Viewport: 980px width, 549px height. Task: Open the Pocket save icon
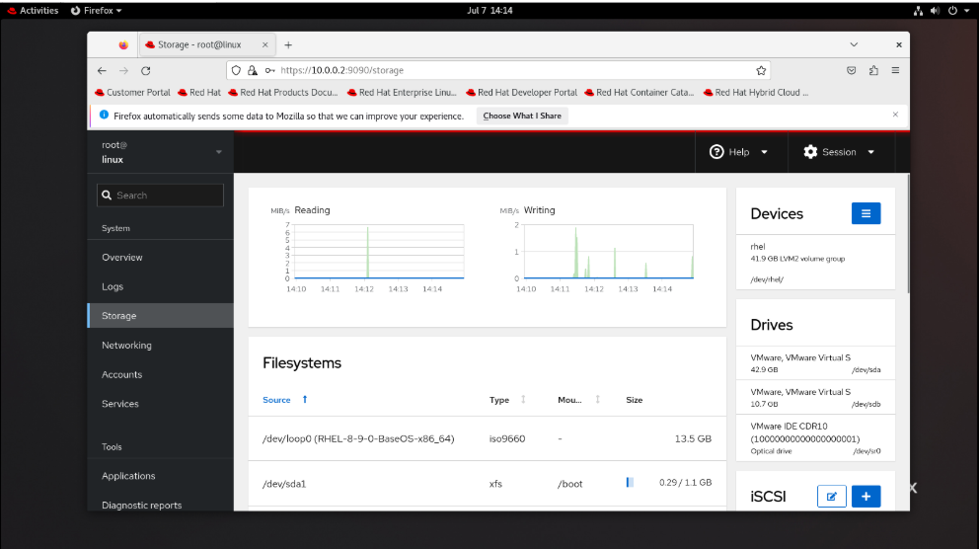pyautogui.click(x=852, y=71)
